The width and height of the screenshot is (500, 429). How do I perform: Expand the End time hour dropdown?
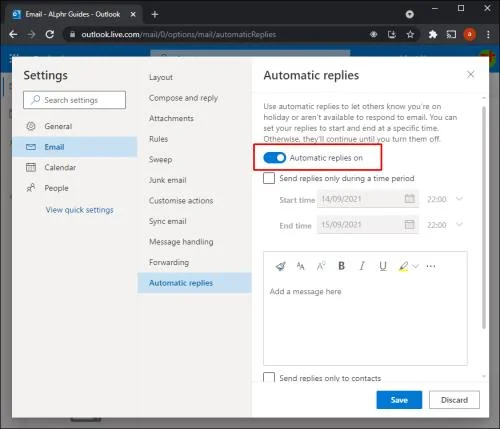coord(459,225)
